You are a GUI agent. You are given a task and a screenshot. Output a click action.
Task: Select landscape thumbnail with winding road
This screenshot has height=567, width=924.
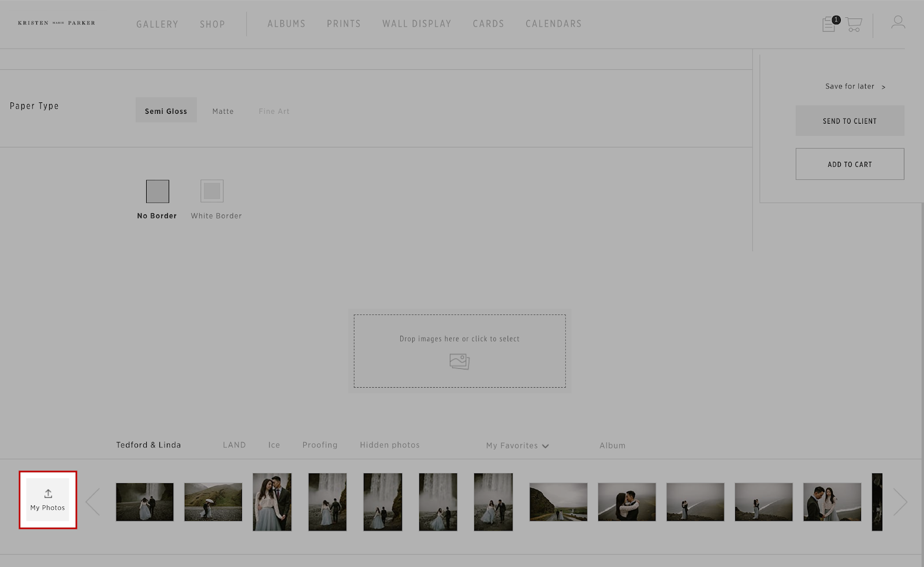[558, 502]
